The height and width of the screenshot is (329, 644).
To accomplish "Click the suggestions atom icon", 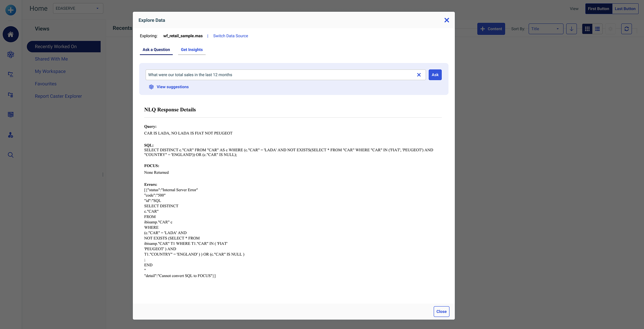I will pyautogui.click(x=151, y=87).
